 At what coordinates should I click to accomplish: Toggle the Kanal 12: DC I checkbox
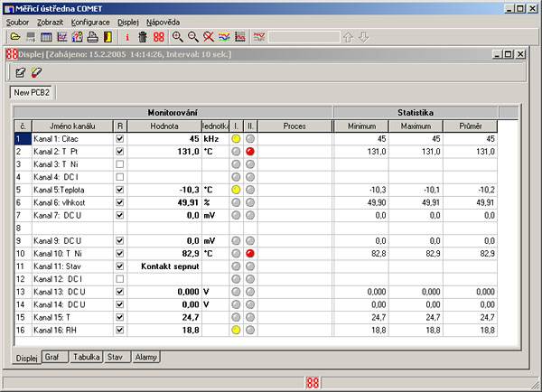point(120,280)
